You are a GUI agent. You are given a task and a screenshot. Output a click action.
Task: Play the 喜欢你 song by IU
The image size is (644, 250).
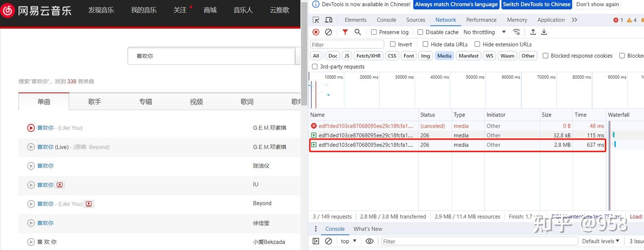(x=31, y=185)
